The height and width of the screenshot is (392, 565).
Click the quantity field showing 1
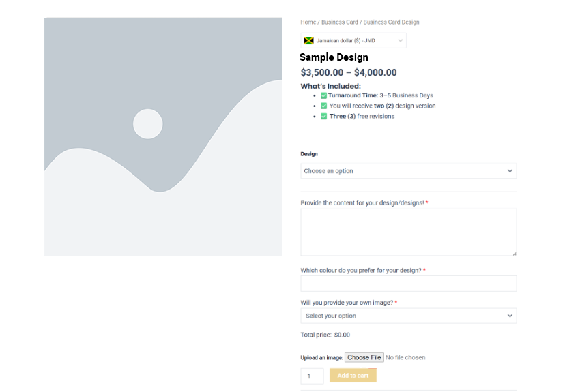click(x=312, y=376)
